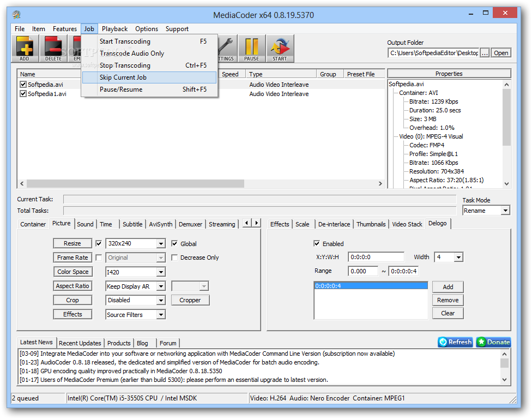
Task: Click the Output Folder path field
Action: 433,53
